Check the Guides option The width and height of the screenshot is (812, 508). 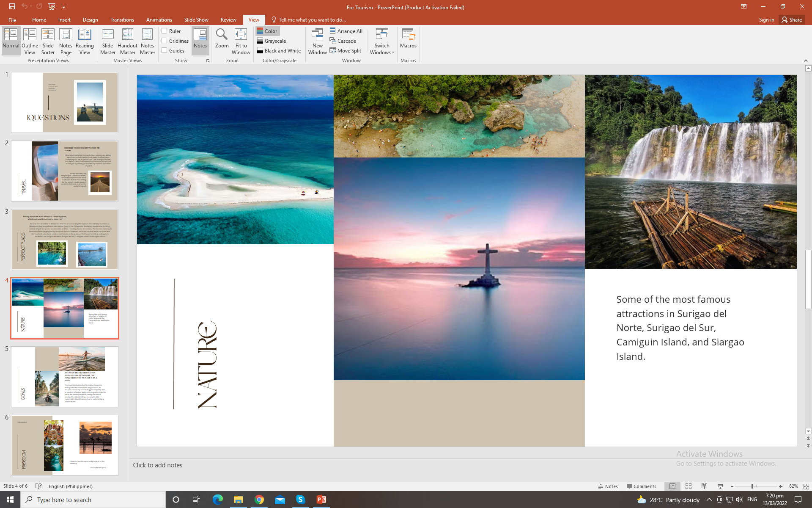point(165,50)
